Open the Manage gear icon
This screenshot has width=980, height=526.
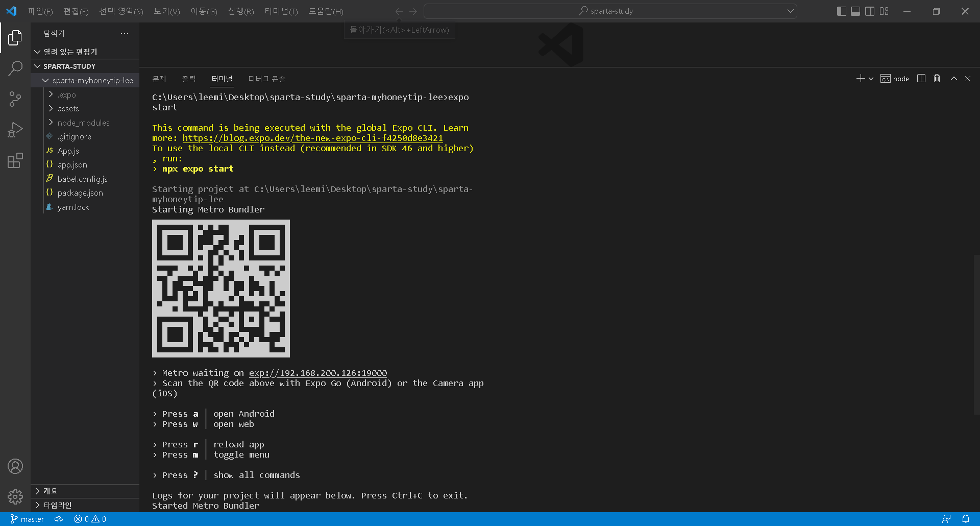pyautogui.click(x=15, y=497)
